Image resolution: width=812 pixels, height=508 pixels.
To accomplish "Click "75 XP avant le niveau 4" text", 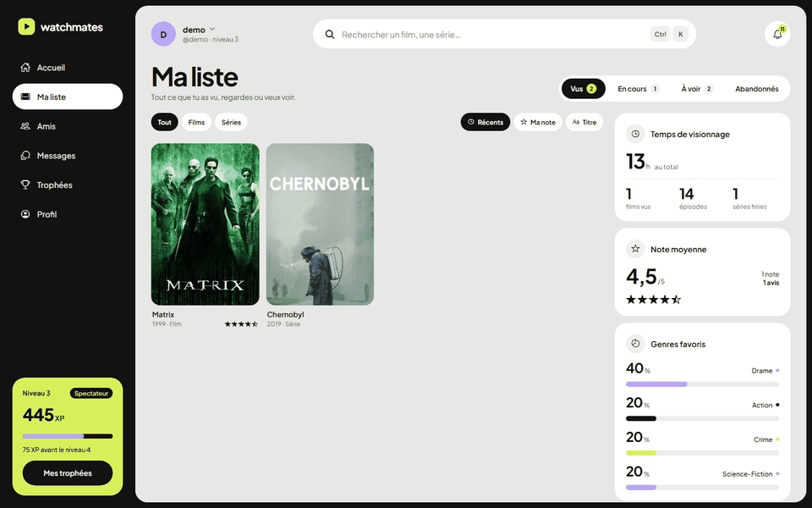I will tap(57, 450).
